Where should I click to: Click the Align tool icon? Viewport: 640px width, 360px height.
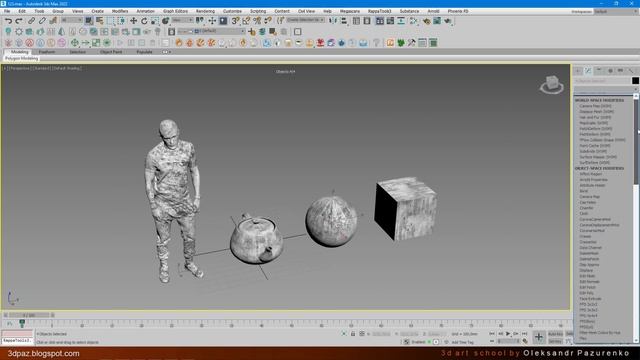pyautogui.click(x=344, y=20)
